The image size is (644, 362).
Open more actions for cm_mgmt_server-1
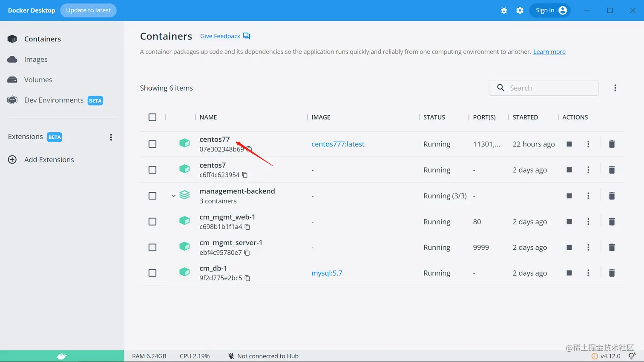588,247
